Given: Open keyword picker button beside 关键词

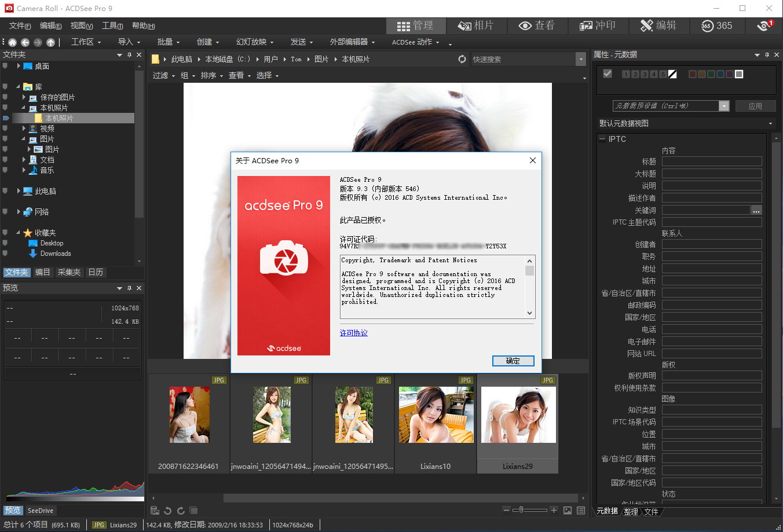Looking at the screenshot, I should (756, 210).
